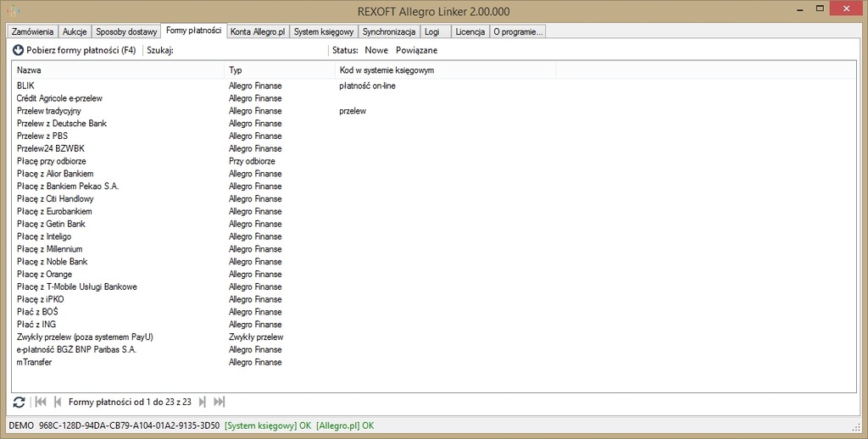Click Pobierz formy płatności (F4) button
Image resolution: width=868 pixels, height=439 pixels.
tap(75, 50)
